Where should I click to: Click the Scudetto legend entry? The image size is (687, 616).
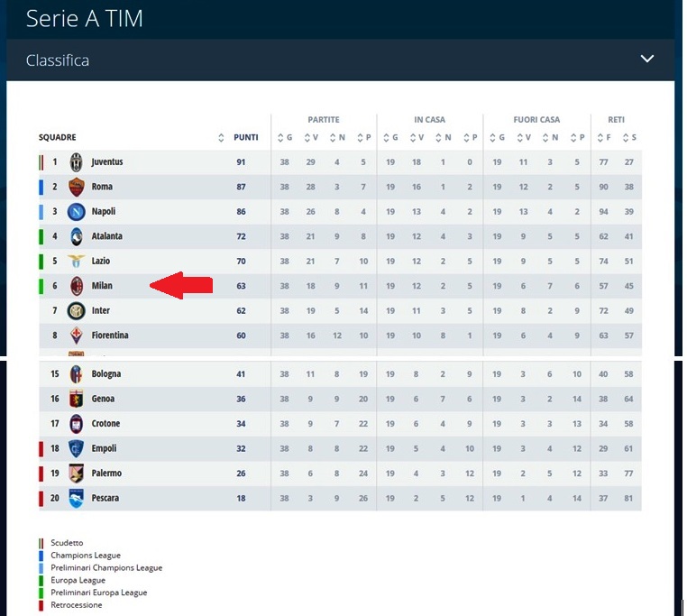coord(67,543)
